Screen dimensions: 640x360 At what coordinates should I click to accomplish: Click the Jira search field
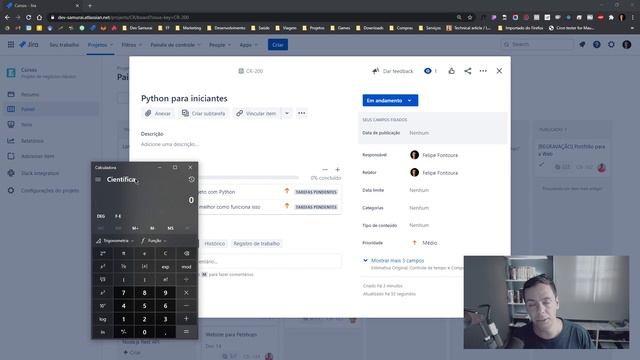[x=537, y=44]
